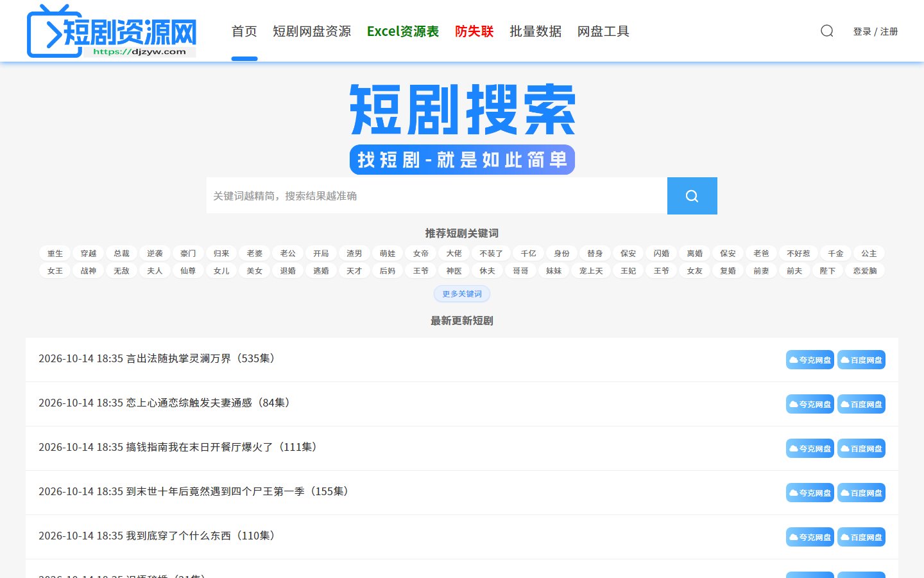Open 百度网盘 for 我到底穿了个什么东西

861,537
